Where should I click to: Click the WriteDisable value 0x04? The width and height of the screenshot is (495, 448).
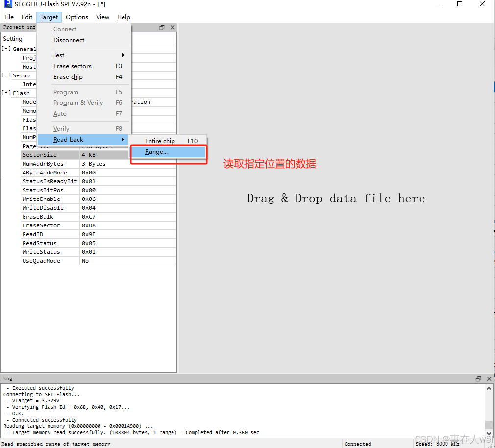pyautogui.click(x=128, y=208)
